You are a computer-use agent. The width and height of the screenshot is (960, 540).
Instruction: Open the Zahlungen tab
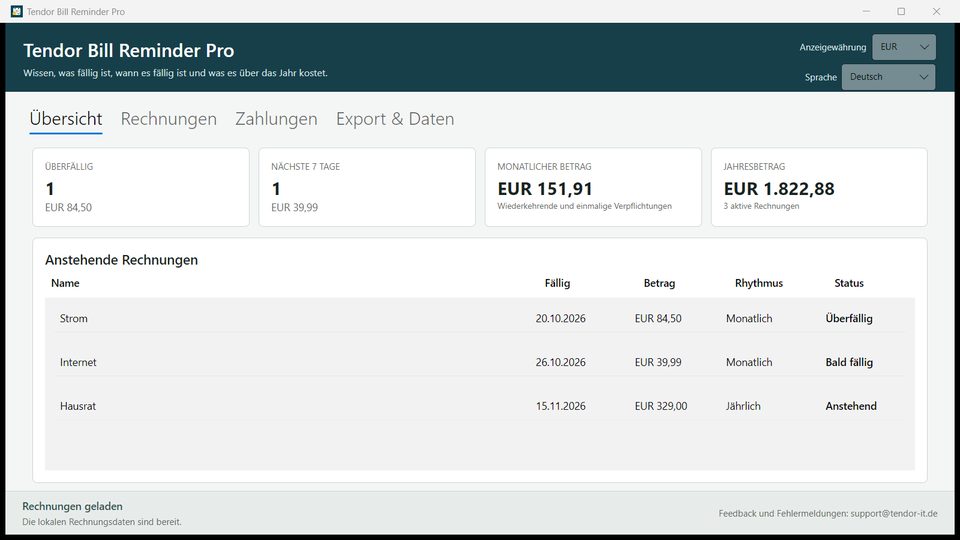click(276, 119)
